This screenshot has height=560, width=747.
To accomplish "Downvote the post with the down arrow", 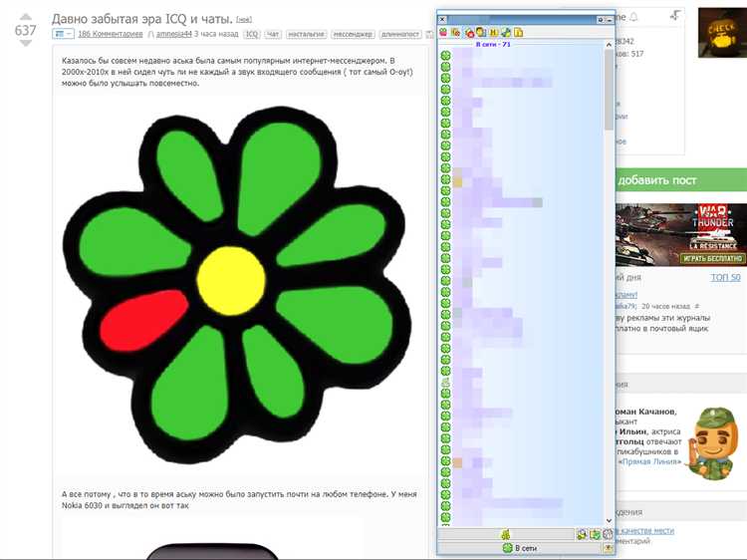I will 26,43.
